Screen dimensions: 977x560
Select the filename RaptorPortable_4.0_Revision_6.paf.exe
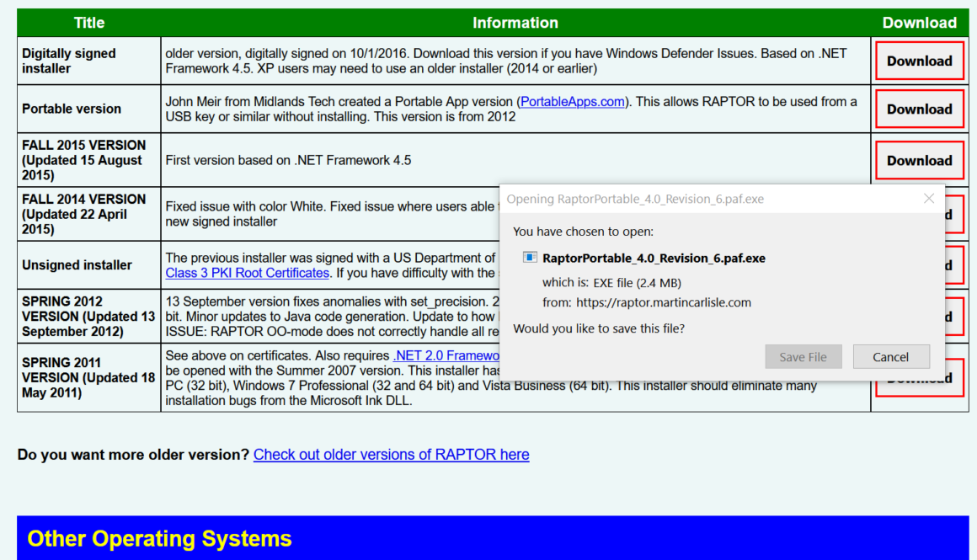654,258
